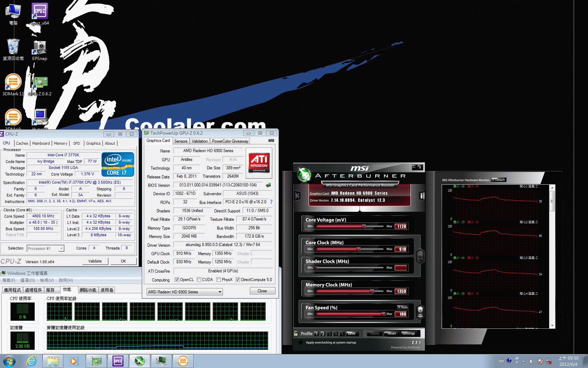The image size is (588, 368).
Task: Click the Fan Speed slider handle
Action: click(383, 314)
